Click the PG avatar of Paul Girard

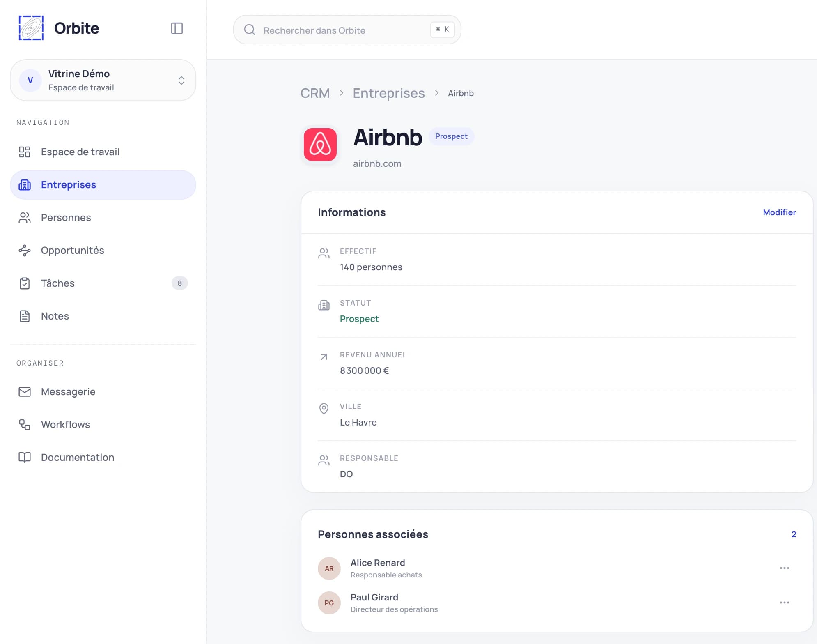coord(329,603)
